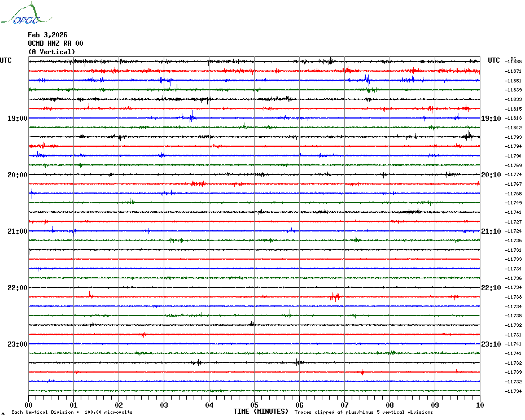Click the TIME (MINUTES) axis title
The image size is (525, 420).
[261, 412]
